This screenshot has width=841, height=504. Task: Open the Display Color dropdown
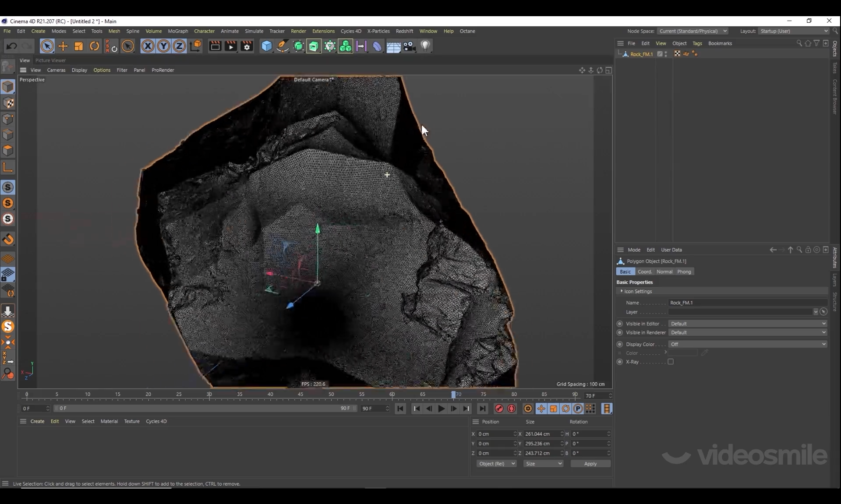(747, 344)
